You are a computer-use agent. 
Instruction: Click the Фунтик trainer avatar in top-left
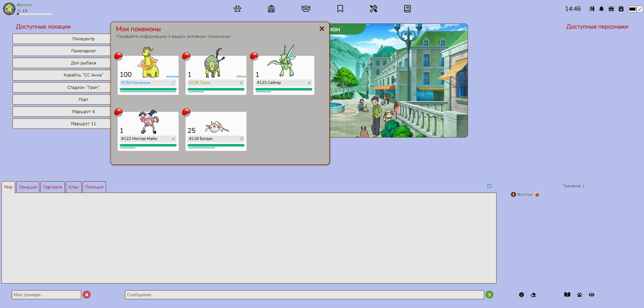(9, 9)
